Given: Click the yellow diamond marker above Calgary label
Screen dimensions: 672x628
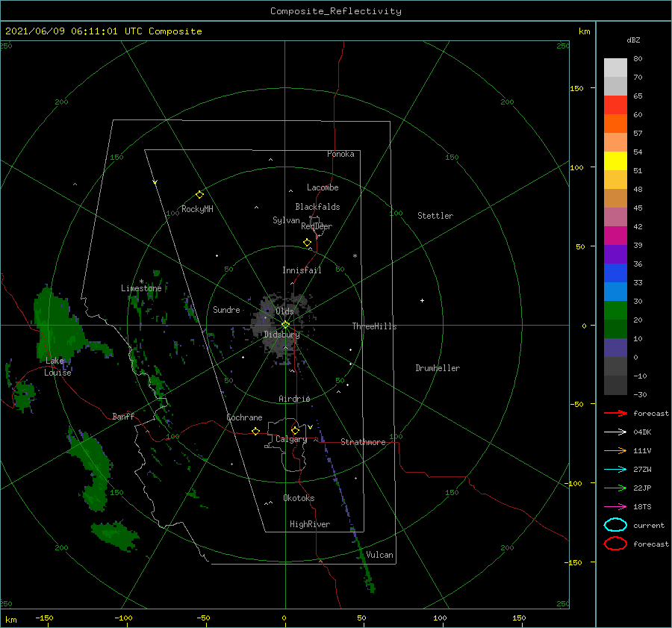Looking at the screenshot, I should [295, 430].
